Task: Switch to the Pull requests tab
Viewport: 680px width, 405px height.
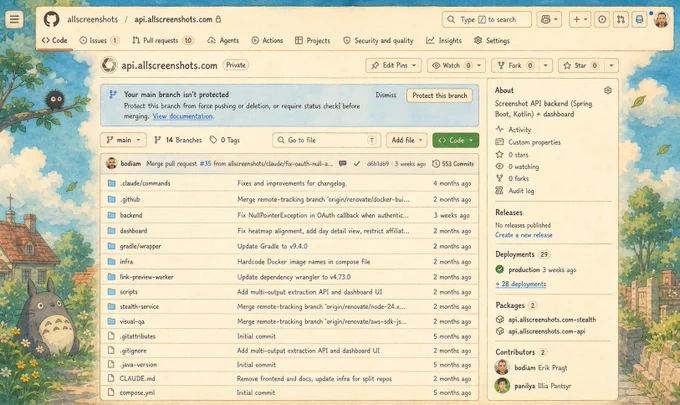Action: 163,40
